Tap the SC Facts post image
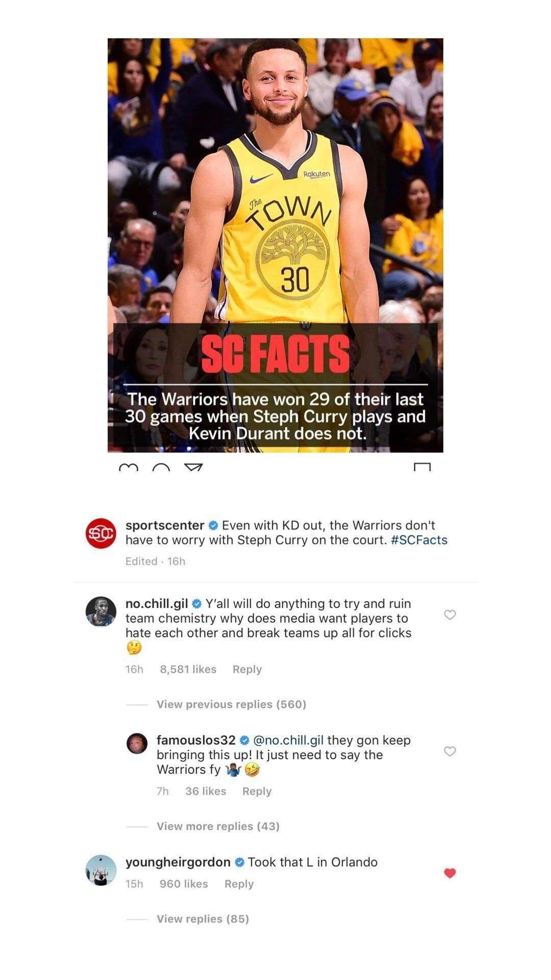This screenshot has width=551, height=980. 275,245
